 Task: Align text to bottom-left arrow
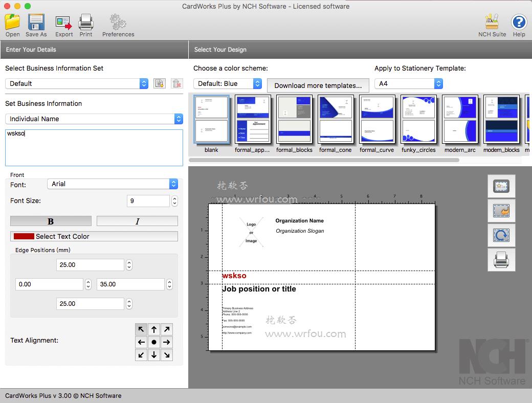141,355
